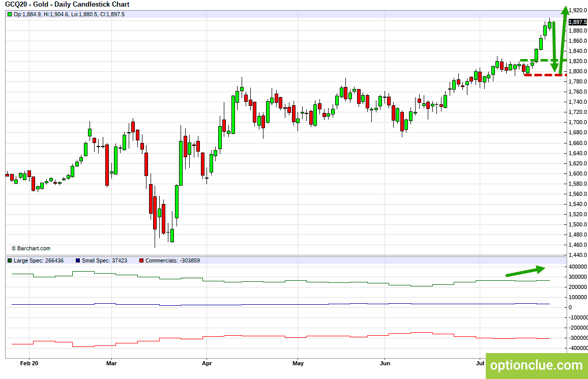The image size is (588, 379).
Task: Click the black 1,897.5 current price tag
Action: 578,22
